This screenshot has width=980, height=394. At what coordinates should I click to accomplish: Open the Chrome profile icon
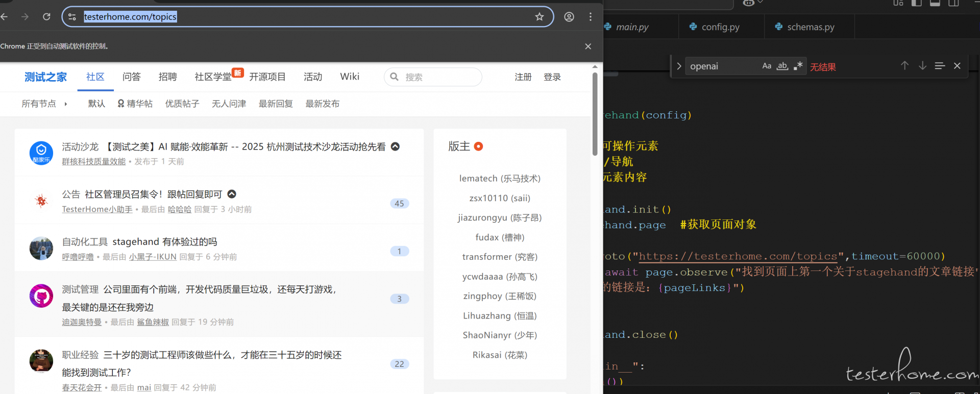pos(569,17)
